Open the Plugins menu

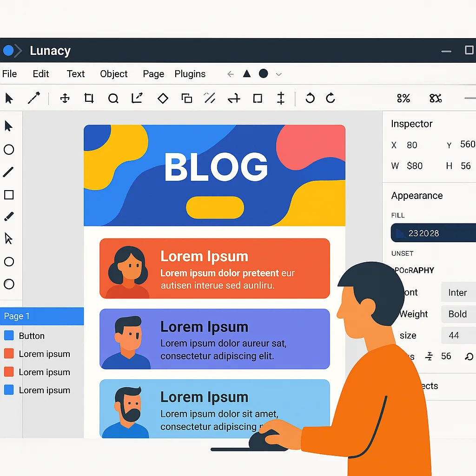[190, 73]
